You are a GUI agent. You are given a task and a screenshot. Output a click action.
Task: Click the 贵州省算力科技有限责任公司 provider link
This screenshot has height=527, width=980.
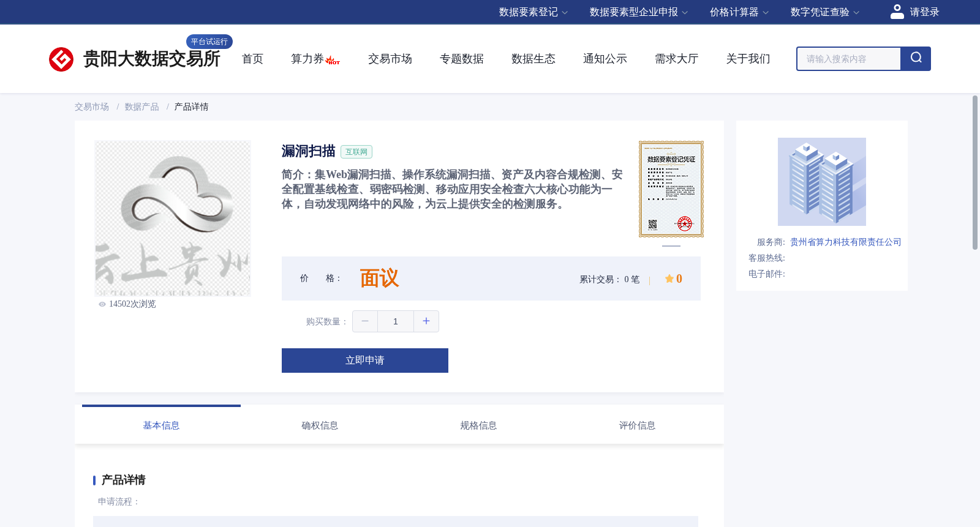[x=846, y=242]
